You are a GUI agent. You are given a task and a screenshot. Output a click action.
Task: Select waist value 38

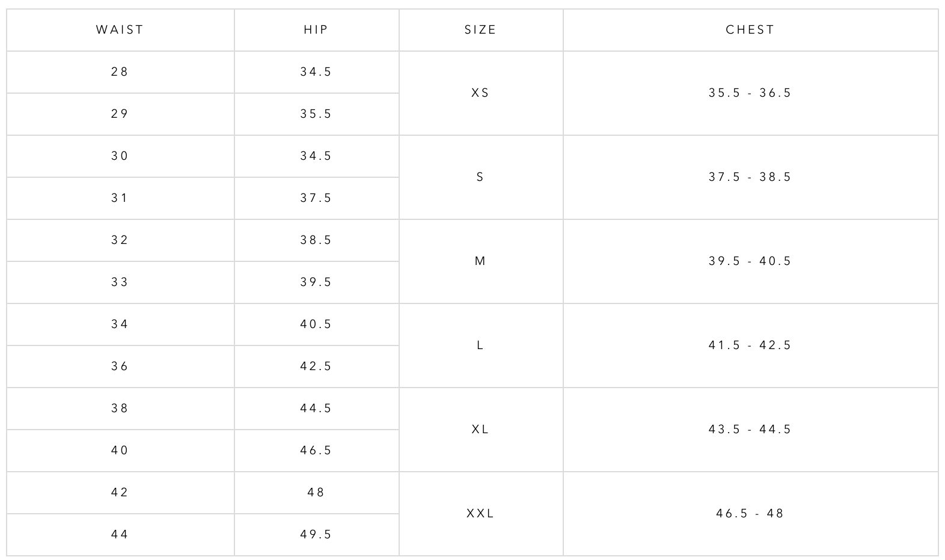coord(120,409)
